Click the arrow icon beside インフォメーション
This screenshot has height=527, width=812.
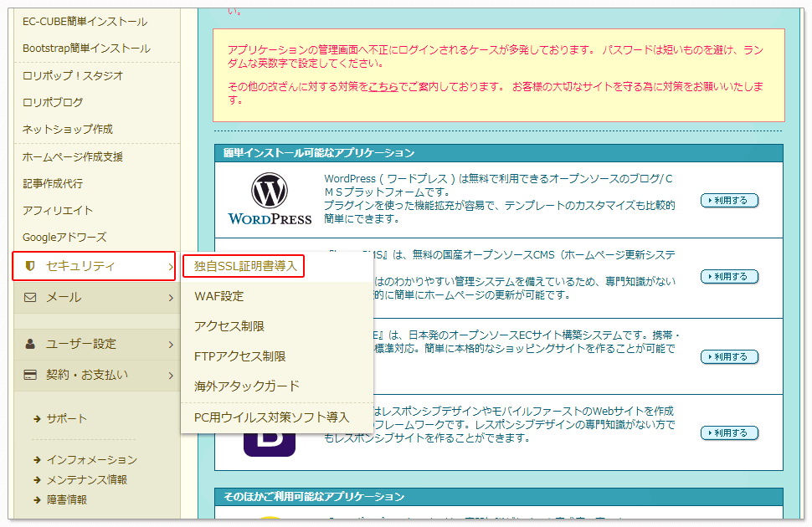(x=37, y=458)
